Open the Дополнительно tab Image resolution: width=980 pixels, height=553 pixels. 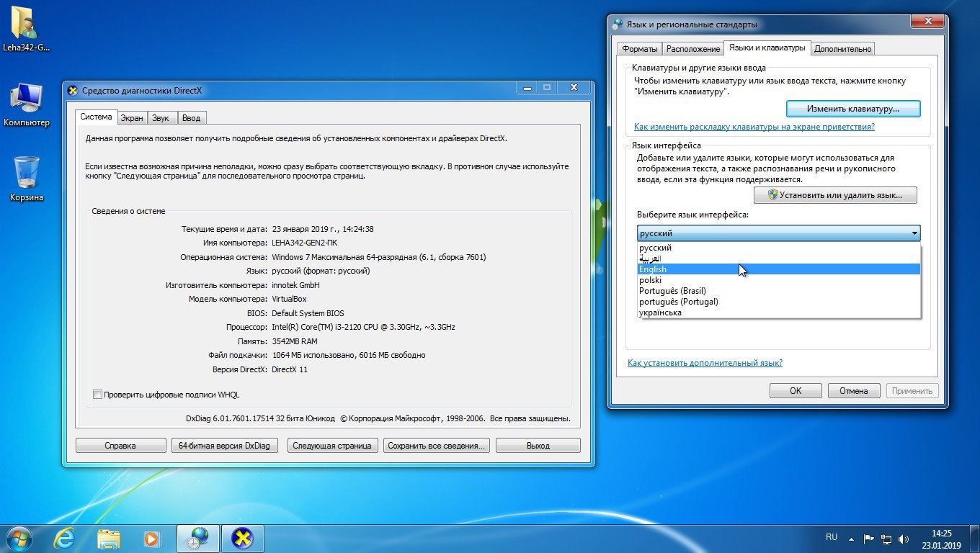pyautogui.click(x=842, y=49)
